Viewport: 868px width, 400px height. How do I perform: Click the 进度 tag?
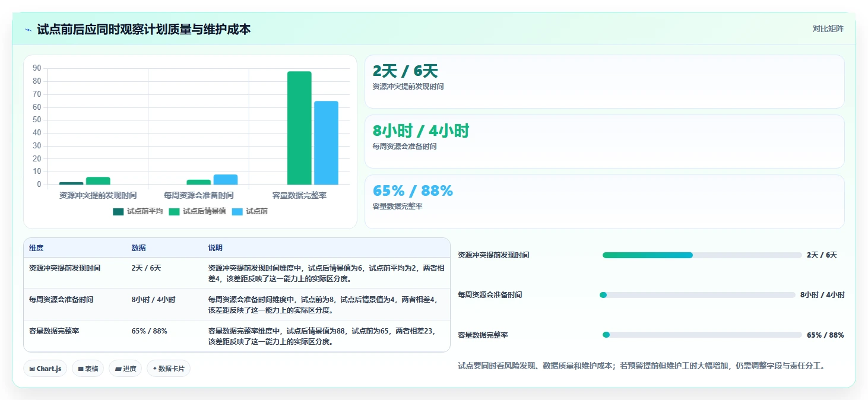click(x=125, y=369)
